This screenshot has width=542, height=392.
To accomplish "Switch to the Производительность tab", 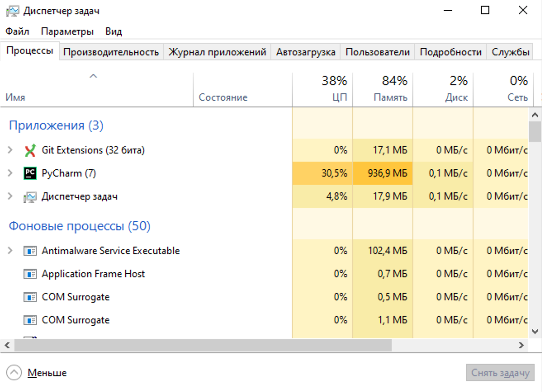I will (x=111, y=52).
